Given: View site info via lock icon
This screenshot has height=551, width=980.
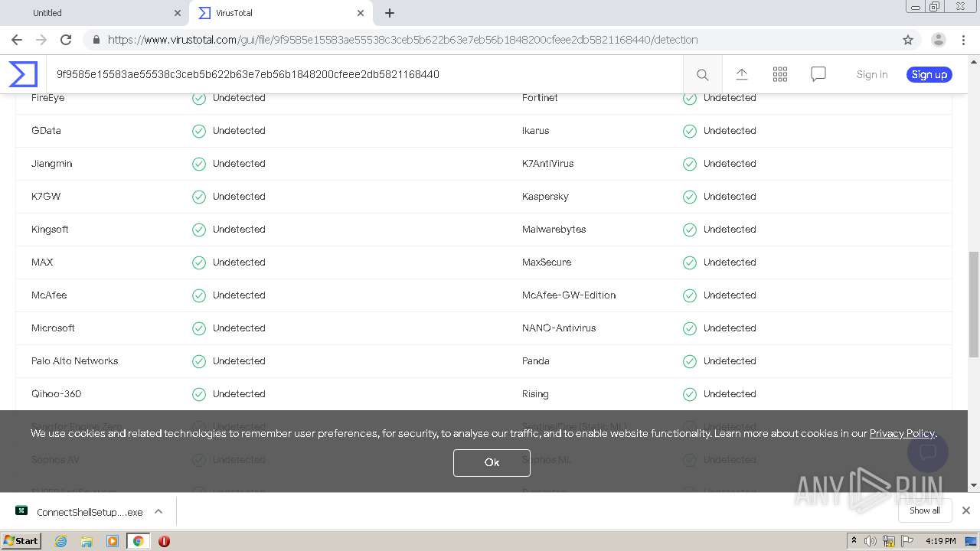Looking at the screenshot, I should [x=96, y=40].
